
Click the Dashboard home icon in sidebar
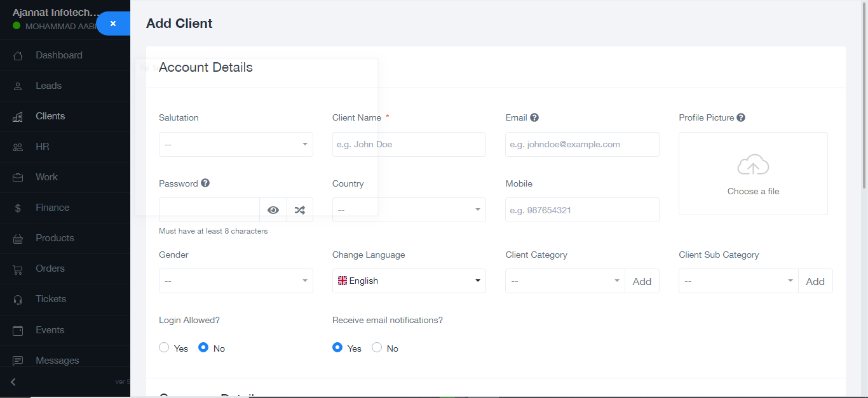tap(18, 56)
